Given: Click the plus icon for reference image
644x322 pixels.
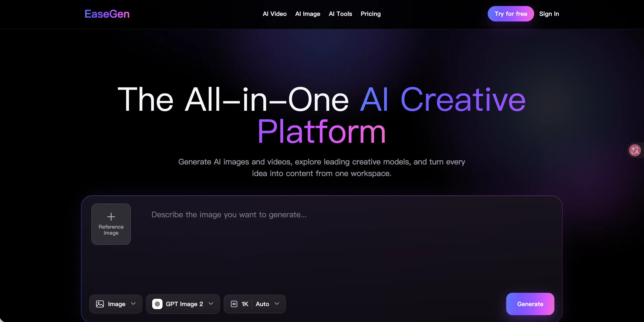Looking at the screenshot, I should [111, 216].
